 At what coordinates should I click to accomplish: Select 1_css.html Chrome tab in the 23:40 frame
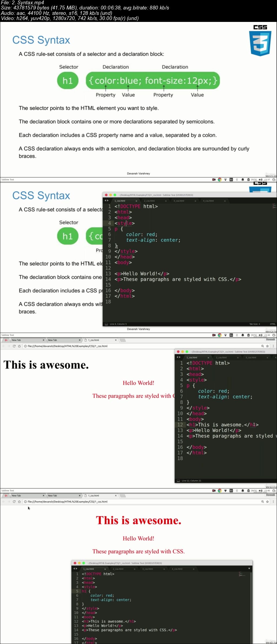[x=100, y=496]
